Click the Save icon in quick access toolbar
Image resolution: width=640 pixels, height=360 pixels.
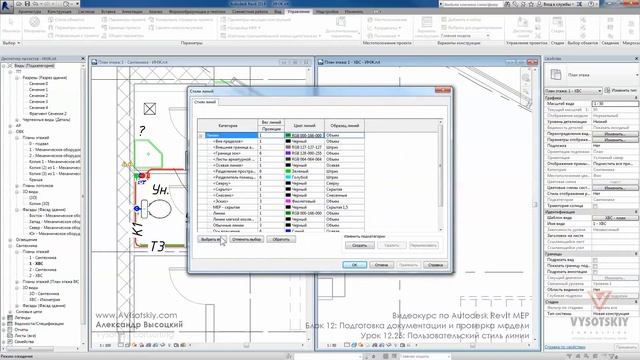point(27,4)
